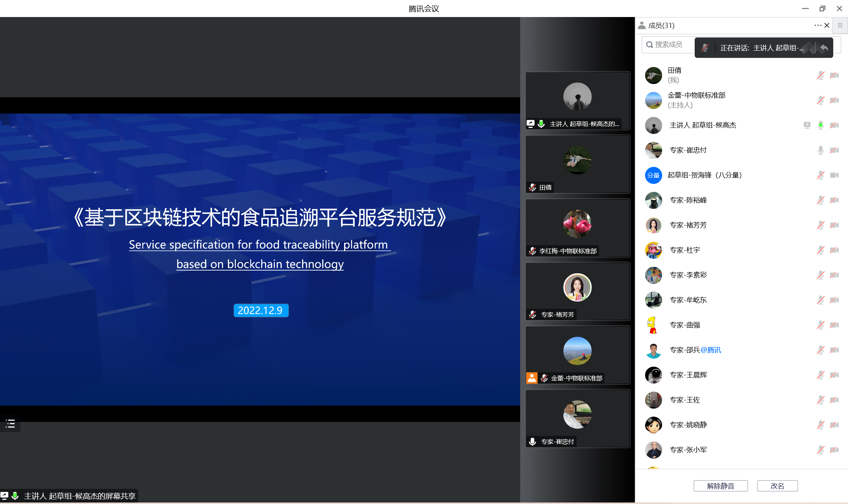This screenshot has height=504, width=848.
Task: Click the muted mic icon on the 专家-褚芳芳 tile
Action: click(532, 314)
